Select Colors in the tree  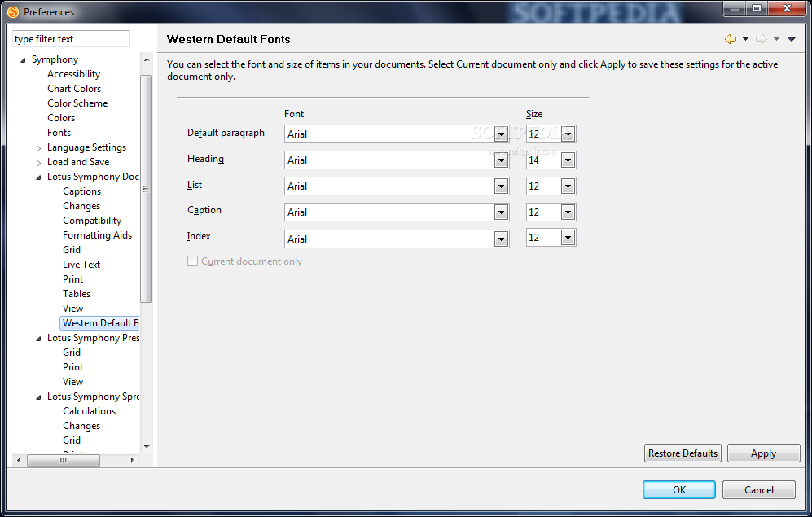[x=61, y=118]
